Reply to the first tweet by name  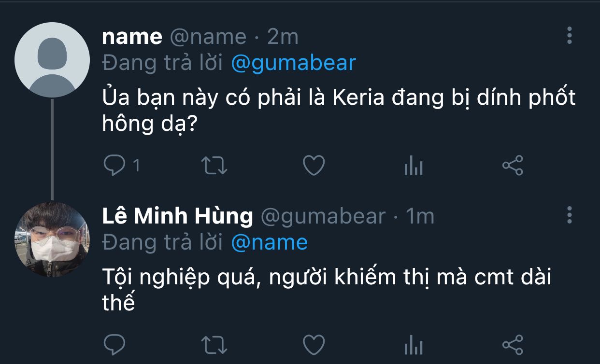(115, 166)
